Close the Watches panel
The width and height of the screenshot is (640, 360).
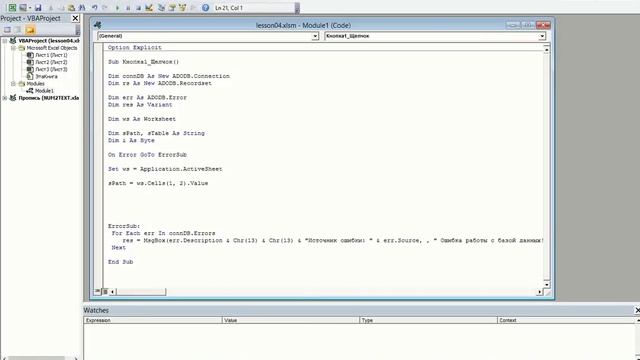tap(637, 311)
